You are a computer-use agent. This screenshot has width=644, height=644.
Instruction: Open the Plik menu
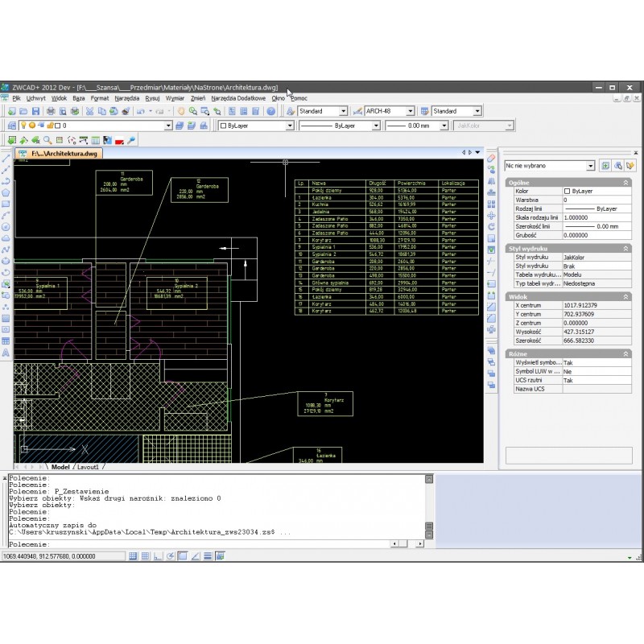16,98
